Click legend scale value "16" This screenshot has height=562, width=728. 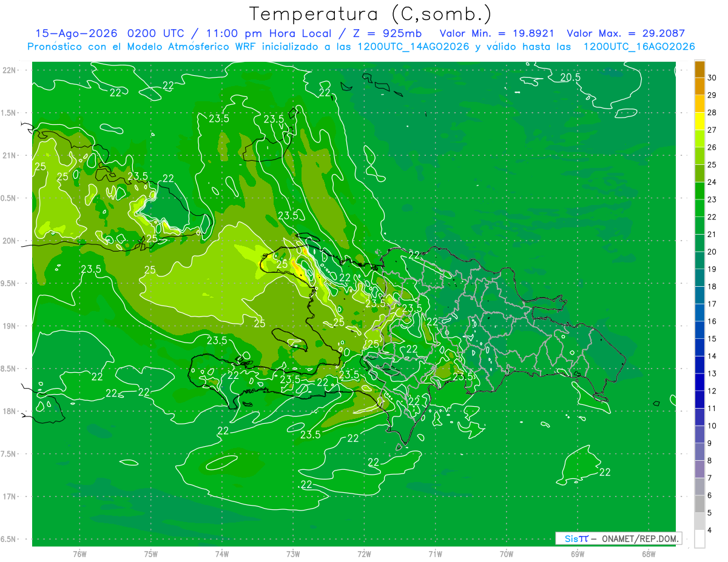click(x=713, y=321)
